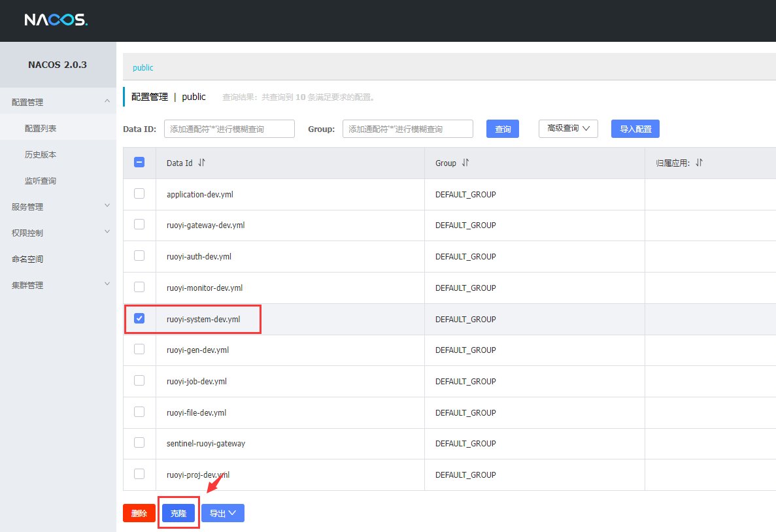Image resolution: width=776 pixels, height=532 pixels.
Task: Check the ruoyi-proj-dev.yml row checkbox
Action: pos(139,474)
